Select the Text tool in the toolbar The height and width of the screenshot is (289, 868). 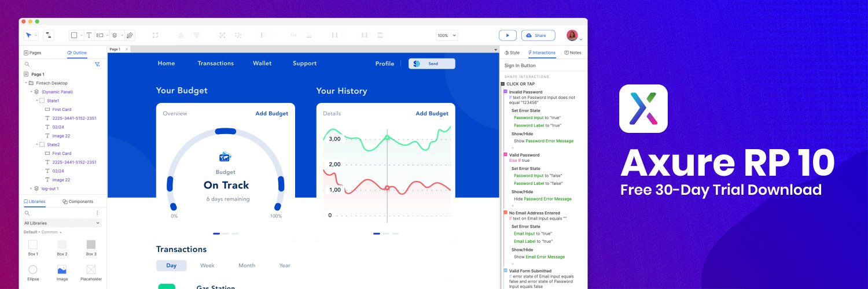coord(89,35)
